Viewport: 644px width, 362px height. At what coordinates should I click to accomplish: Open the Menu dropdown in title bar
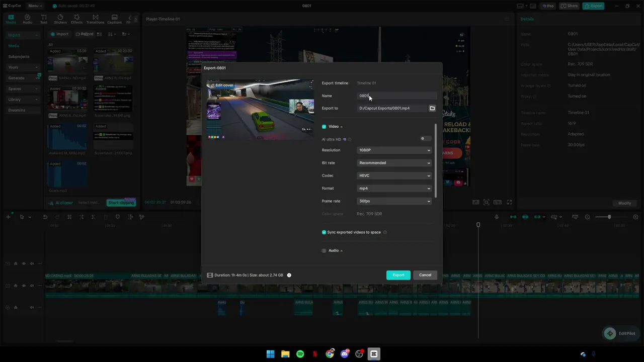[x=35, y=6]
